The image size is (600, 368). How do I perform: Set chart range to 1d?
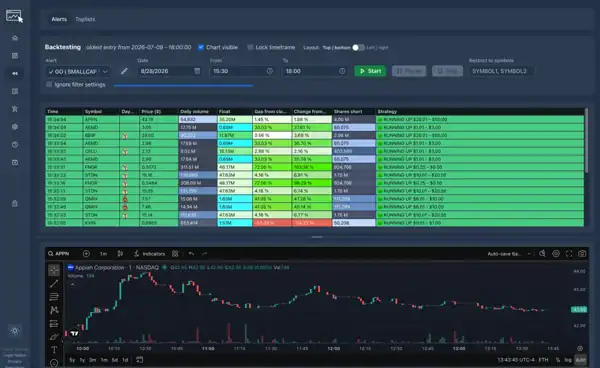(x=125, y=360)
